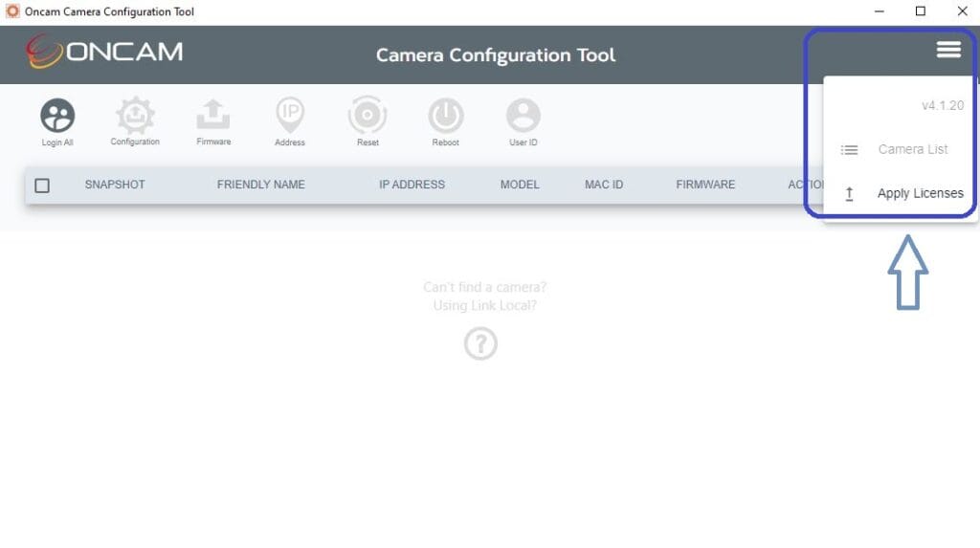The image size is (980, 548).
Task: Choose Camera List menu entry
Action: click(x=900, y=149)
